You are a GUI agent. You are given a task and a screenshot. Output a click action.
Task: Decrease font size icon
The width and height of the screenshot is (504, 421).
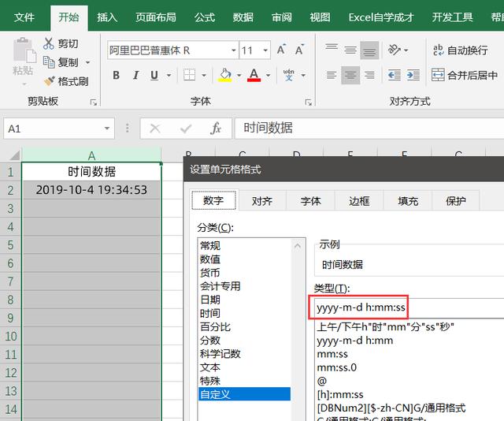click(x=299, y=50)
